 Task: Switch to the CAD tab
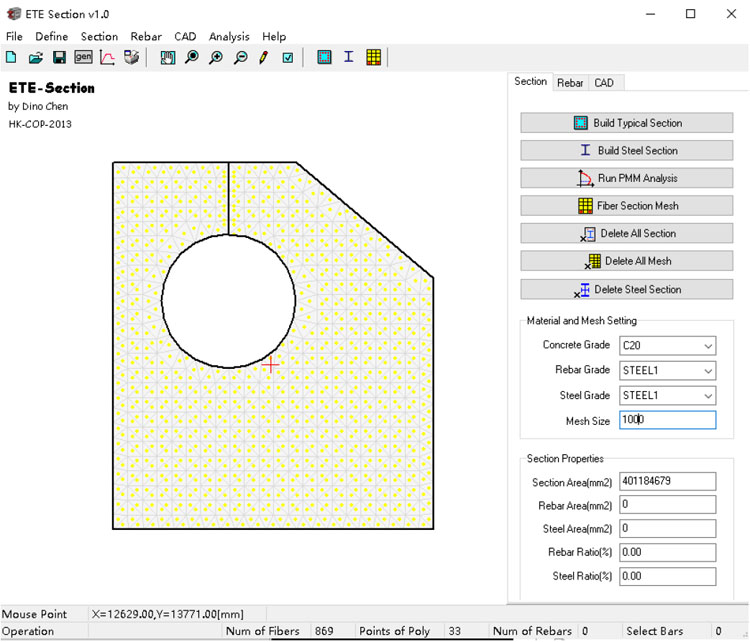(x=604, y=83)
